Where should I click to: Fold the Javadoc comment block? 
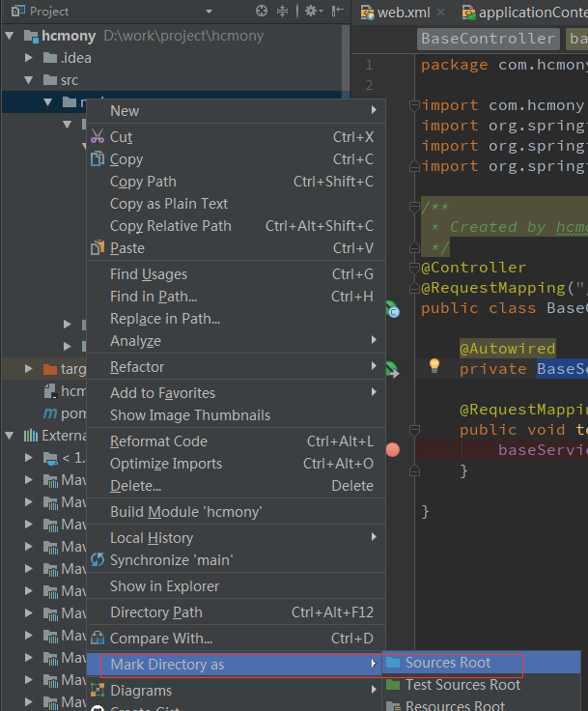tap(414, 207)
